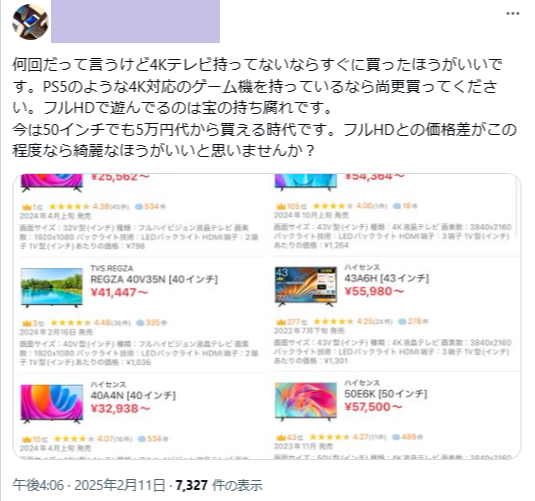Click the Hisense 40A4N TV thumbnail
The height and width of the screenshot is (501, 535).
[x=52, y=404]
